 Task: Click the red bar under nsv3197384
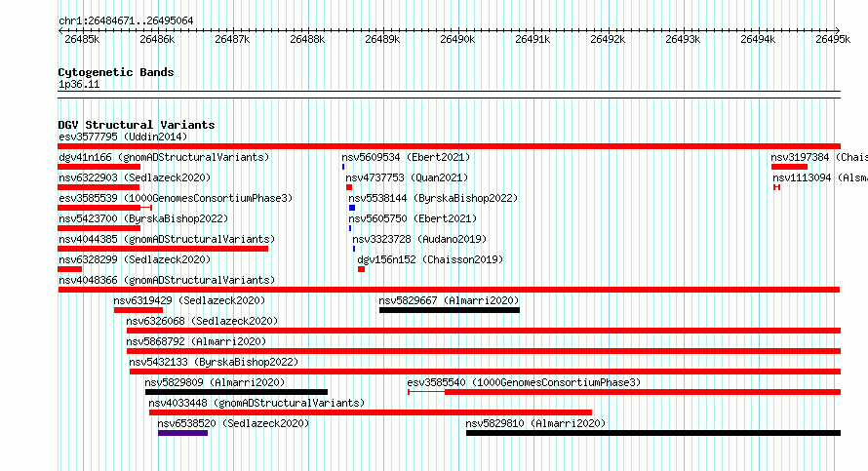pyautogui.click(x=789, y=167)
